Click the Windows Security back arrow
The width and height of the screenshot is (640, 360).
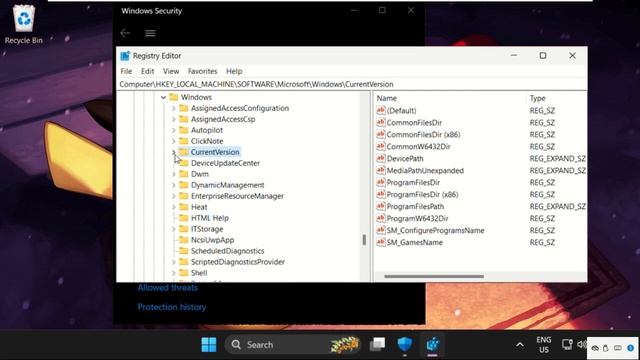125,33
